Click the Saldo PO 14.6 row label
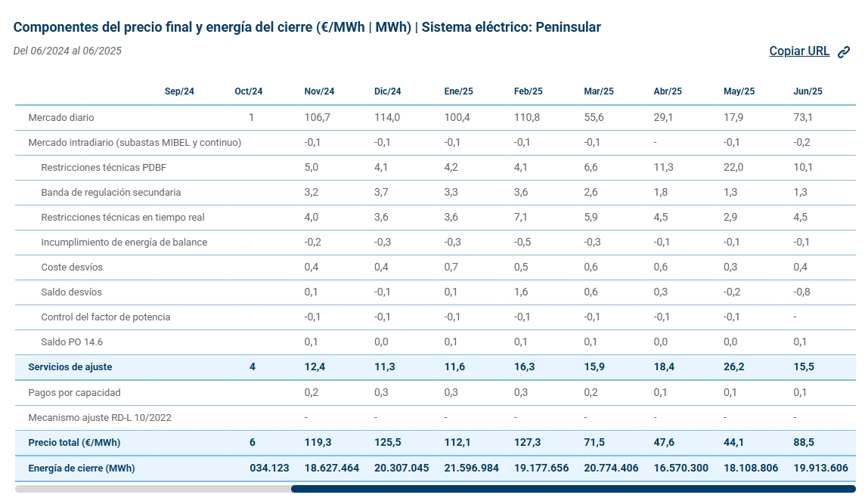Image resolution: width=868 pixels, height=504 pixels. [71, 342]
